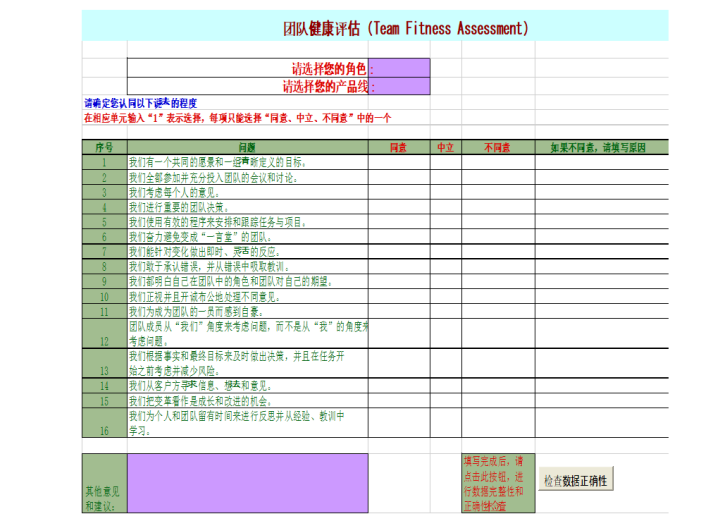
Task: Select the reason cell for question 9
Action: coord(602,281)
